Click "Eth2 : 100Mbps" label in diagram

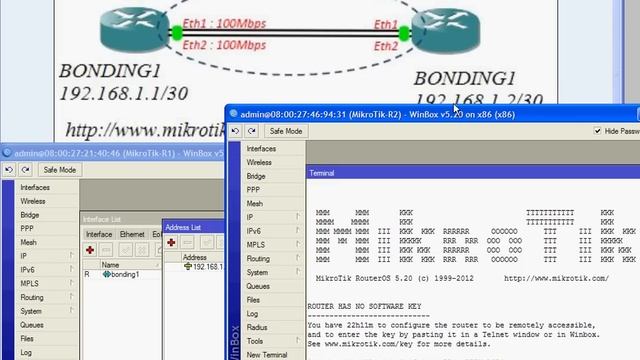[224, 45]
